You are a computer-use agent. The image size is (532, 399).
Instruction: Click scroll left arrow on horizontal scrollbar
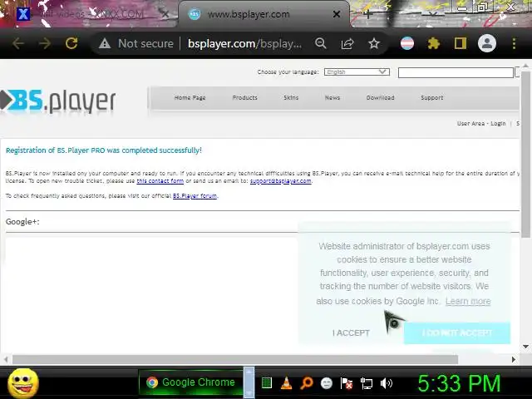6,359
